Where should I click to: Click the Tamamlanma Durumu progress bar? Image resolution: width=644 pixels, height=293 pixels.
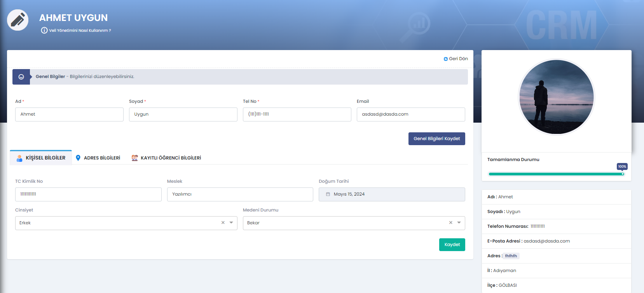tap(556, 174)
